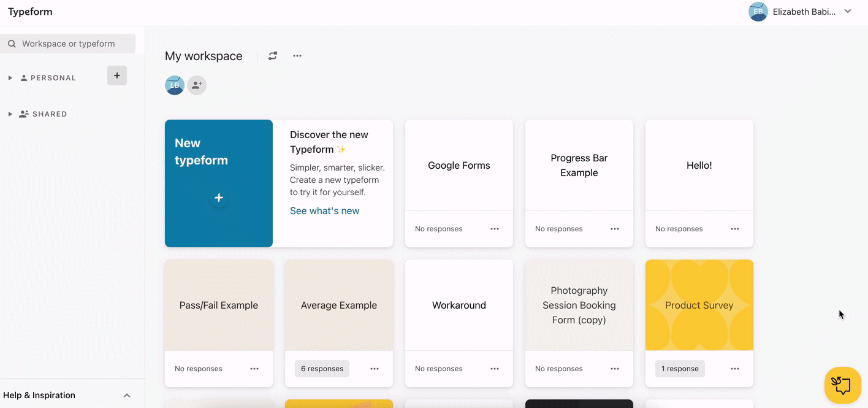Open the account dropdown arrow next to Elizabeth
This screenshot has height=408, width=868.
pyautogui.click(x=848, y=11)
